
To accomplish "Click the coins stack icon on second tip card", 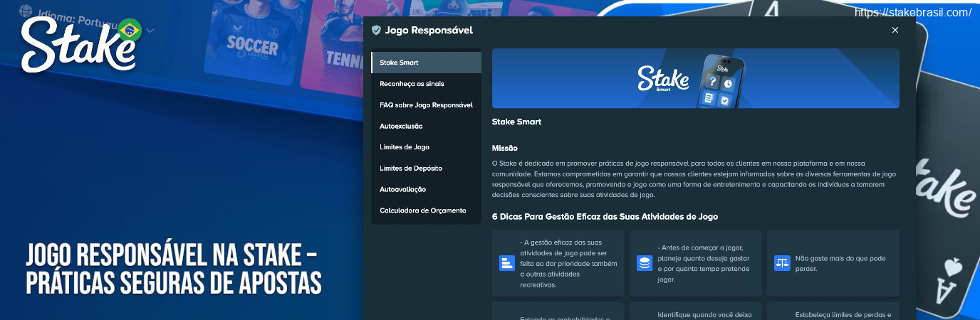I will point(645,263).
